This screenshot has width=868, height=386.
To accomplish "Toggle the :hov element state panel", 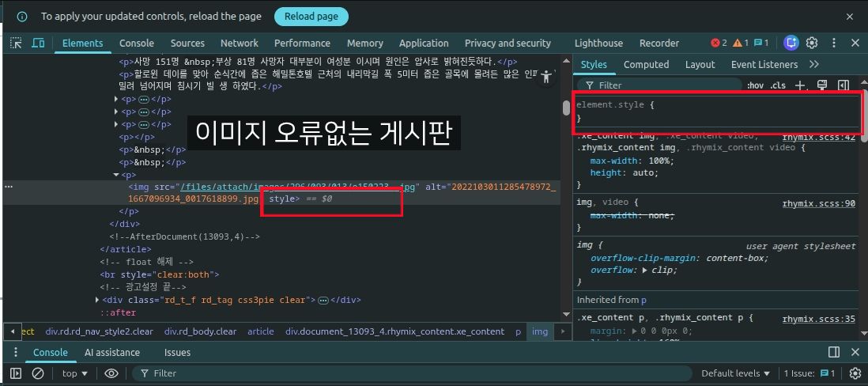I will point(756,85).
